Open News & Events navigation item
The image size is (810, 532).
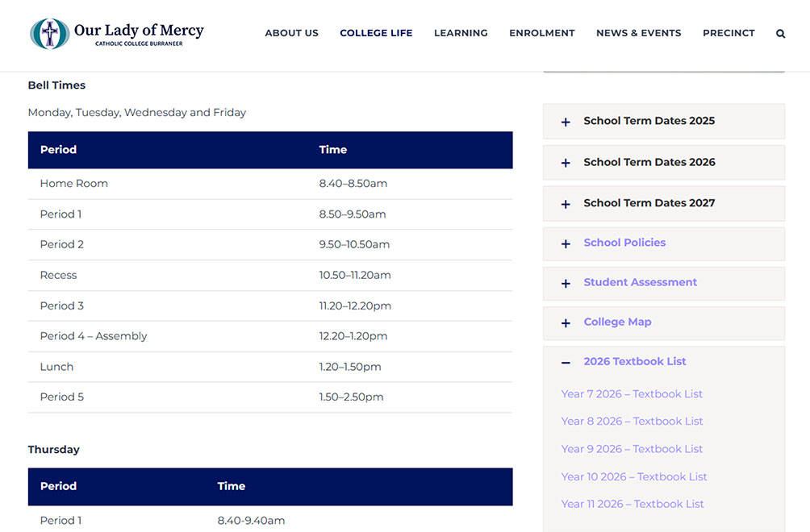pos(638,33)
